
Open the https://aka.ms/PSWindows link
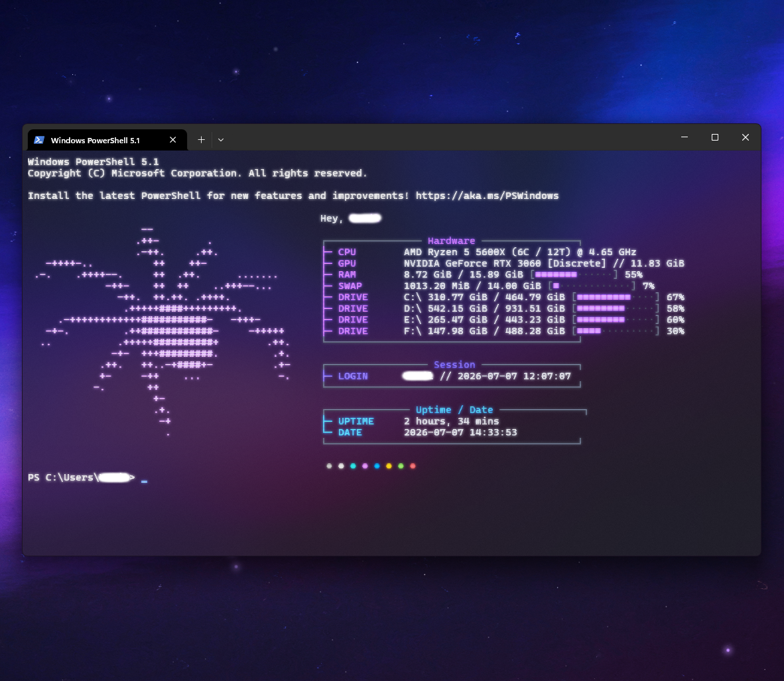pos(487,196)
